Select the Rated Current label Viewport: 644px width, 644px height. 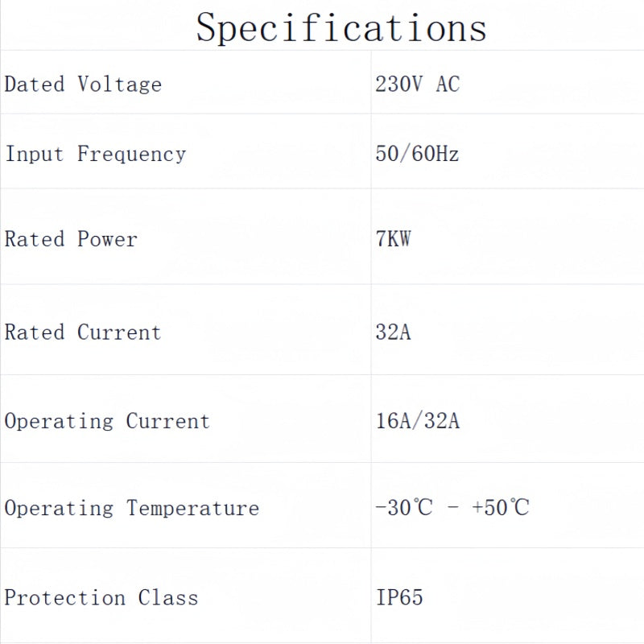83,332
